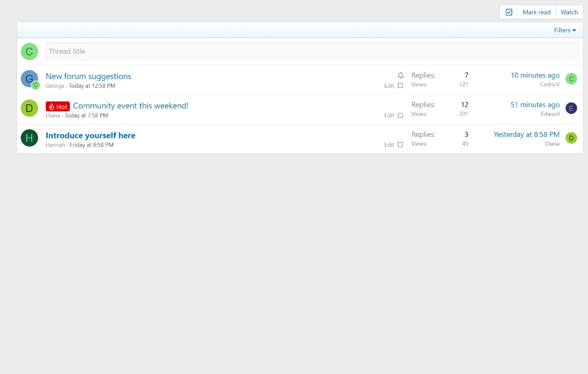Open George's avatar on first thread
Screen dimensions: 588x374
pyautogui.click(x=29, y=79)
